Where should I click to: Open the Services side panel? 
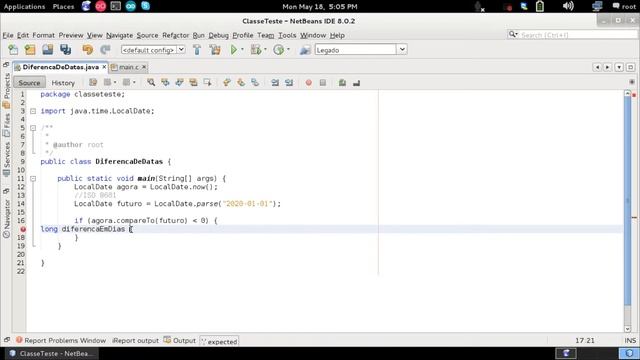click(x=6, y=159)
